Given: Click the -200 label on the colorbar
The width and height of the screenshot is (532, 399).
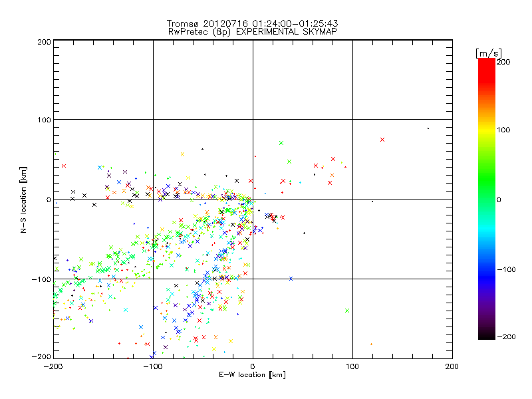Looking at the screenshot, I should 506,336.
